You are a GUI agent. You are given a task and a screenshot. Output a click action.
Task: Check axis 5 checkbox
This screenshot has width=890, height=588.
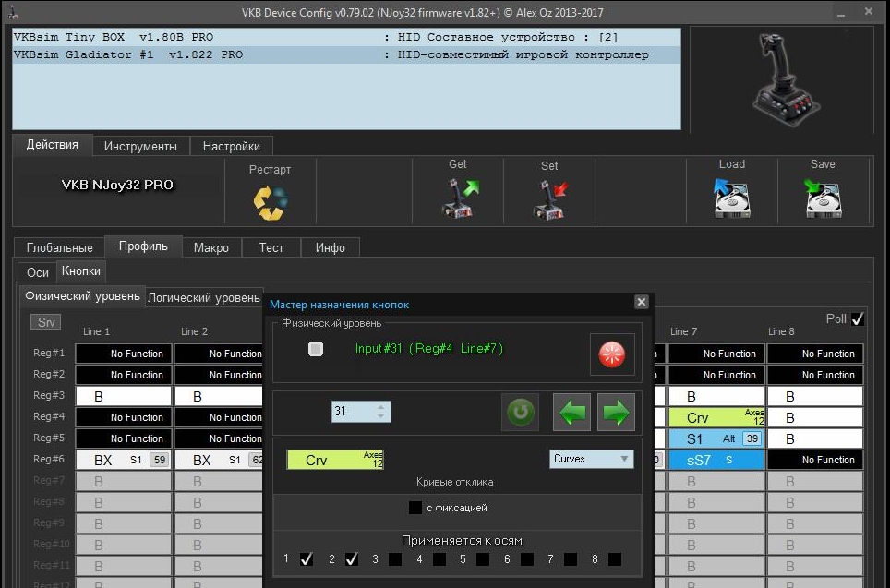tap(483, 559)
